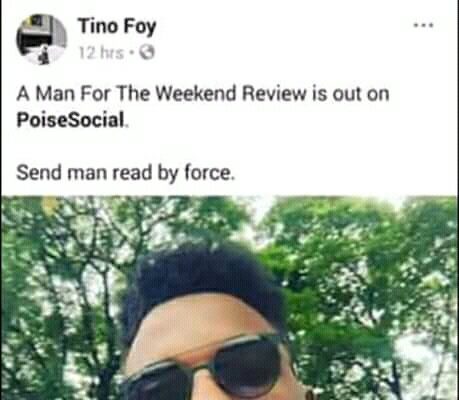
Task: Click the words 'is out on' in post
Action: pos(351,94)
